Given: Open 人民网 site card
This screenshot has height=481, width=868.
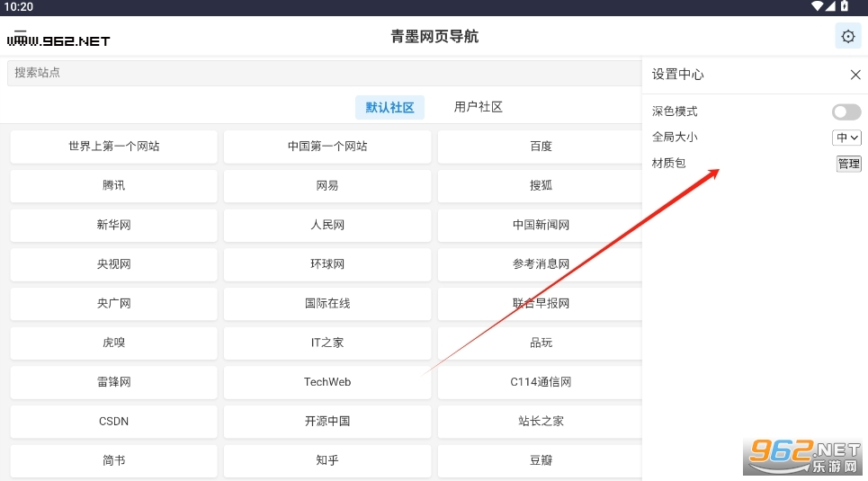Looking at the screenshot, I should [327, 225].
